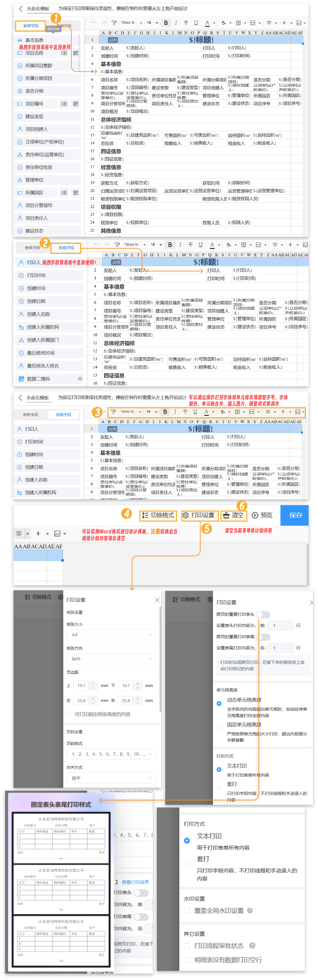Click insert image icon in third panel toolbar
The height and width of the screenshot is (980, 318).
(298, 412)
